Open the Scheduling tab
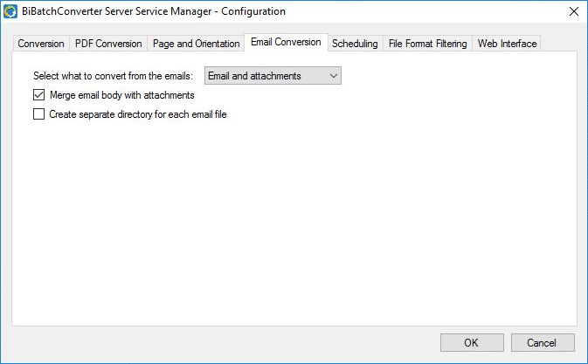The width and height of the screenshot is (588, 364). [355, 44]
